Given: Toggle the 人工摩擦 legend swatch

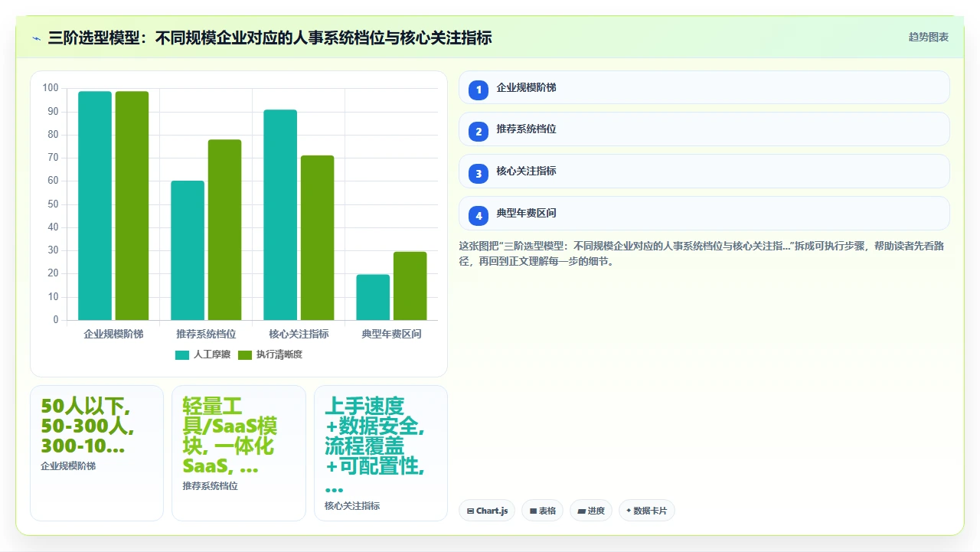Looking at the screenshot, I should click(x=182, y=354).
